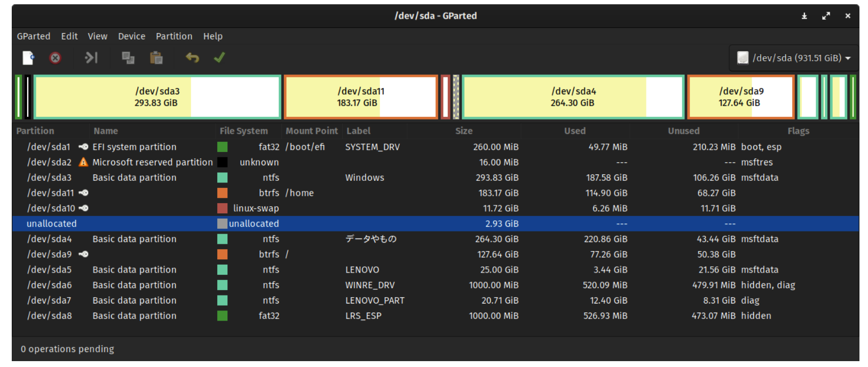Click red linux-swap swatch for /dev/sda10
The image size is (868, 367).
[x=223, y=209]
